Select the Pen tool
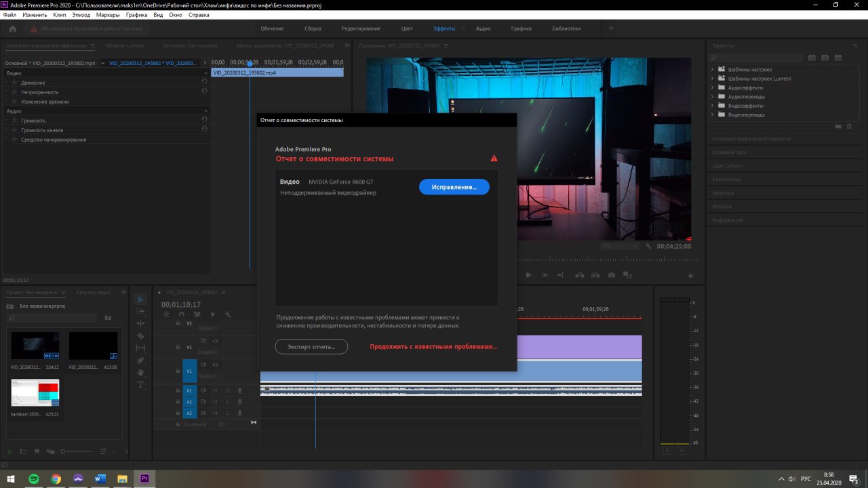The image size is (868, 488). [x=140, y=360]
